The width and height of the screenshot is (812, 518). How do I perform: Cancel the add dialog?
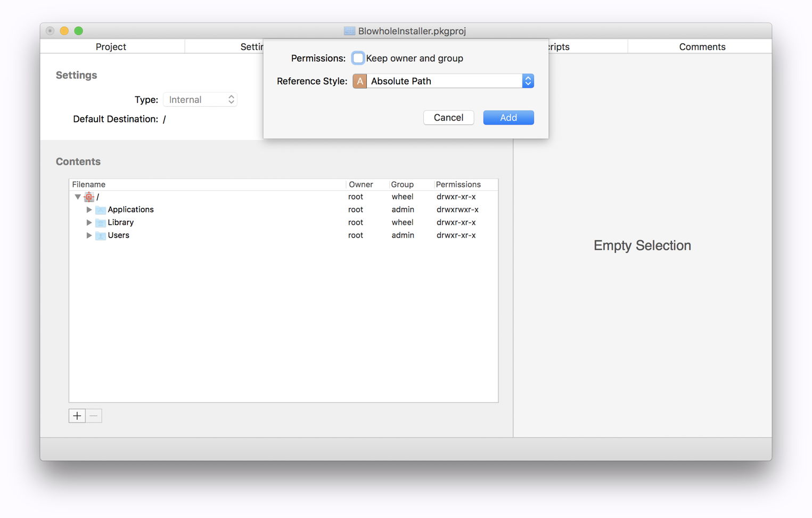(448, 117)
